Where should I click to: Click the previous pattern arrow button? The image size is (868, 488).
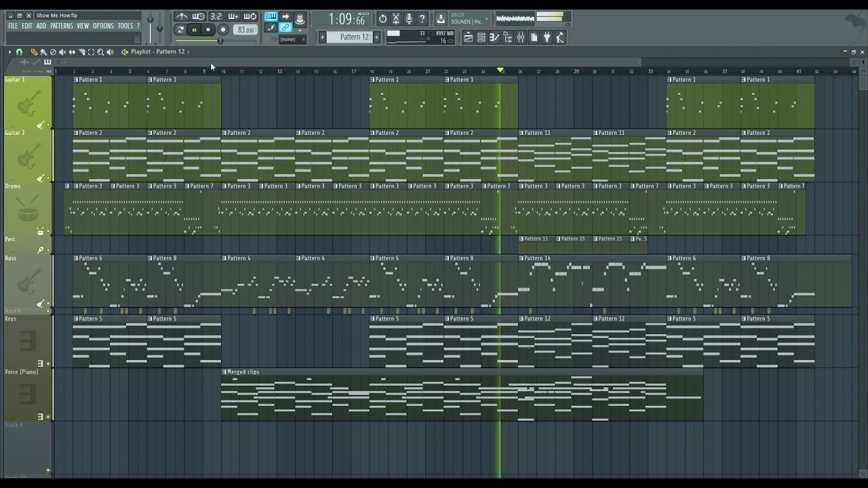coord(322,37)
